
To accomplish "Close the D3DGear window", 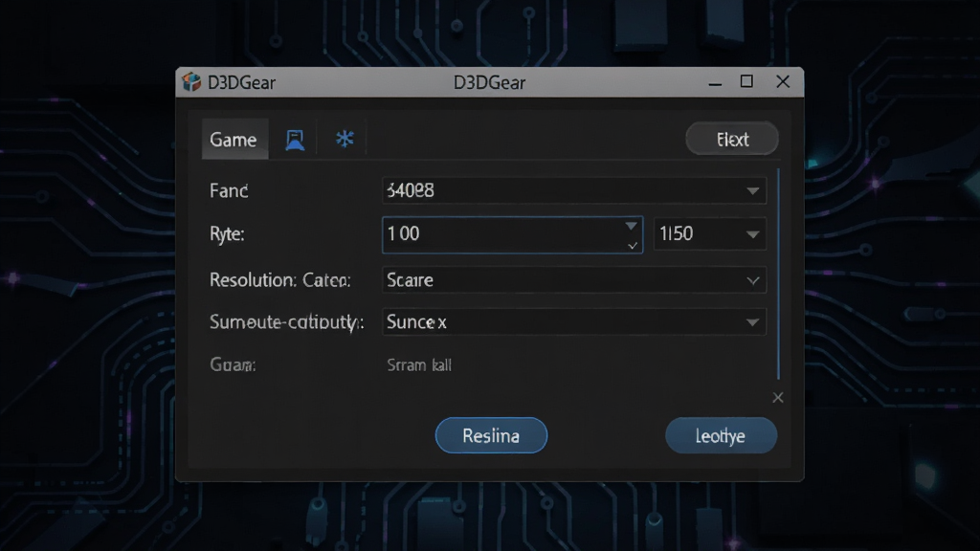I will coord(783,82).
